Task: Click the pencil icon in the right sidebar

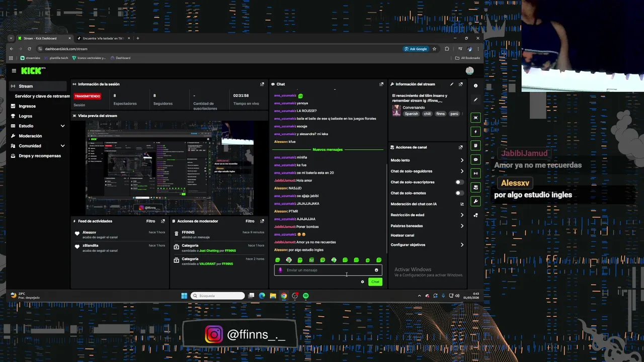Action: [475, 100]
